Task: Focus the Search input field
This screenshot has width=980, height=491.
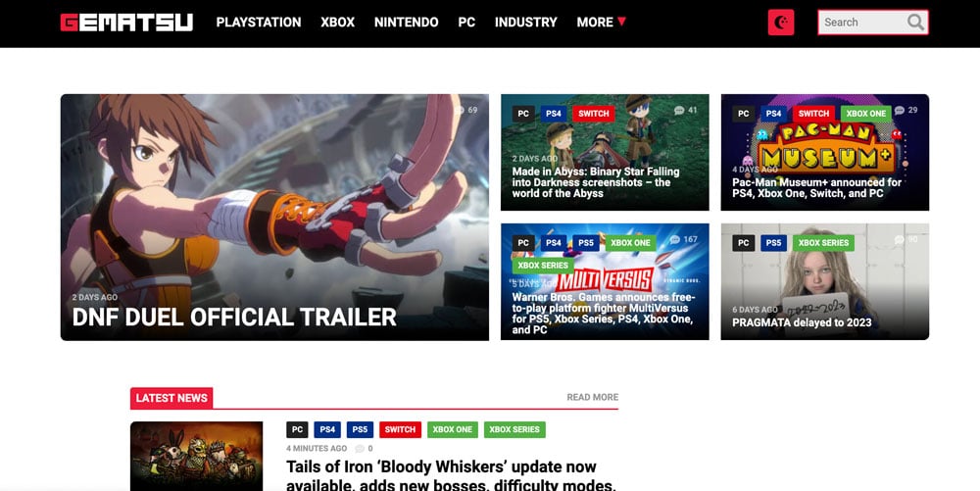Action: click(x=872, y=23)
